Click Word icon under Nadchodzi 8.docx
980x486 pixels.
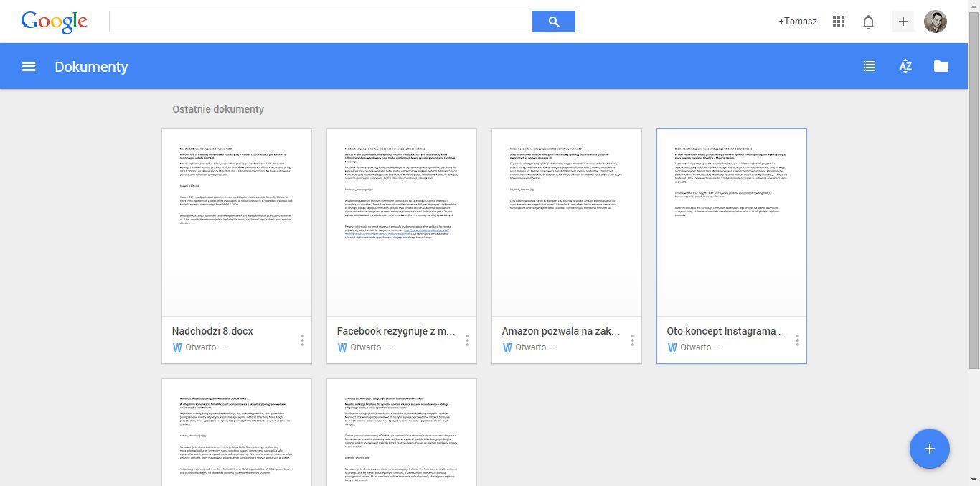click(177, 347)
